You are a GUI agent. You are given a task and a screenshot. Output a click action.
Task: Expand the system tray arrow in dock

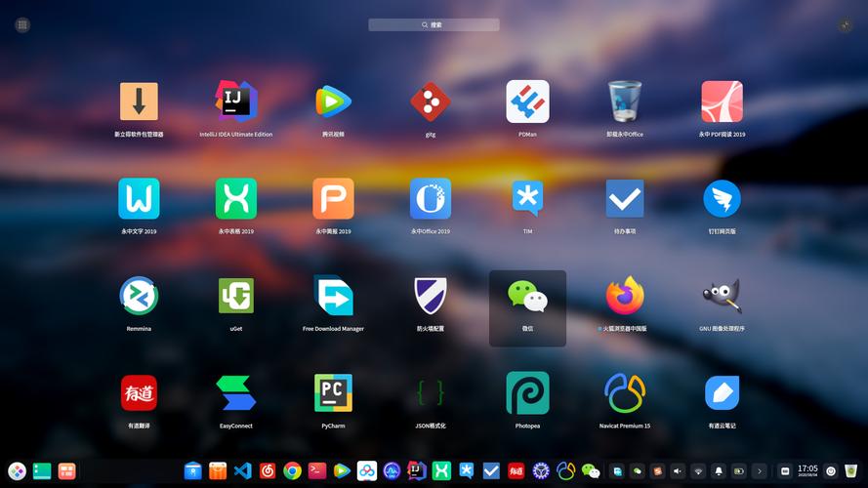point(760,471)
